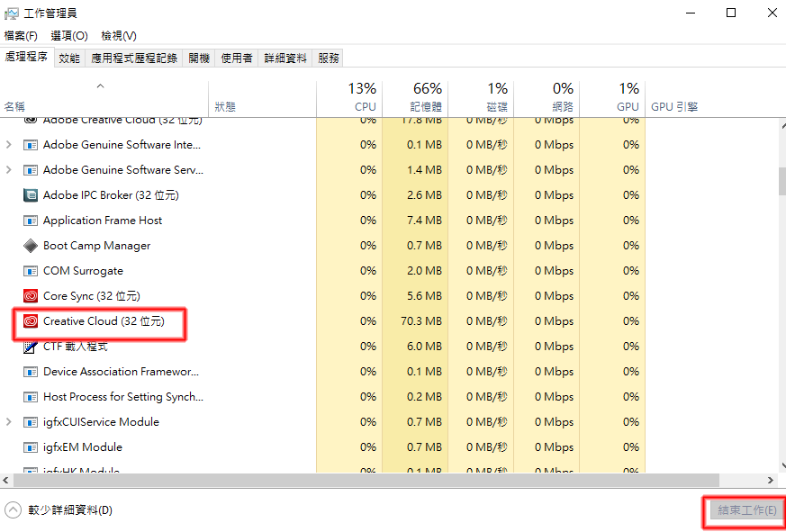Select the 處理程序 tab

pyautogui.click(x=27, y=58)
